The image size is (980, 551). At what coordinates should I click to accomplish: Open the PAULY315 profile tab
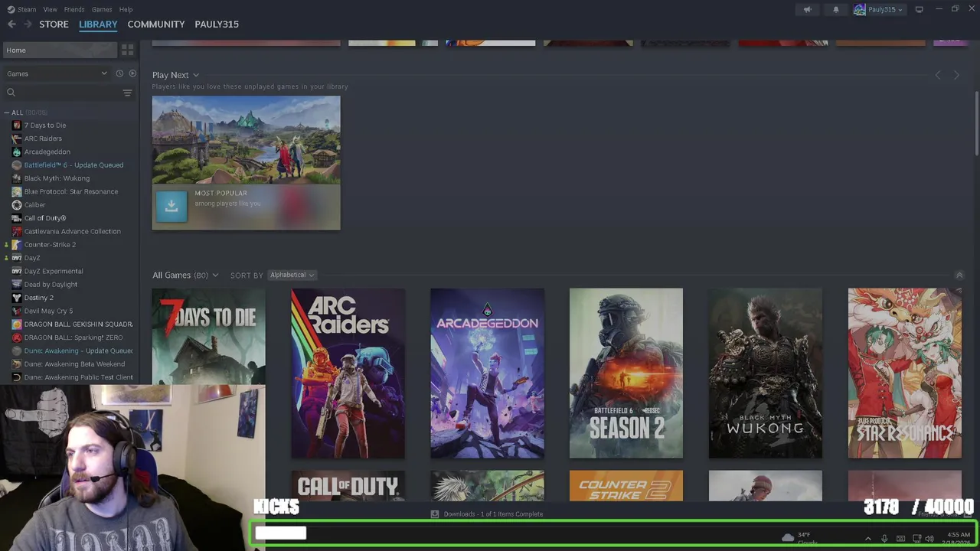[217, 24]
